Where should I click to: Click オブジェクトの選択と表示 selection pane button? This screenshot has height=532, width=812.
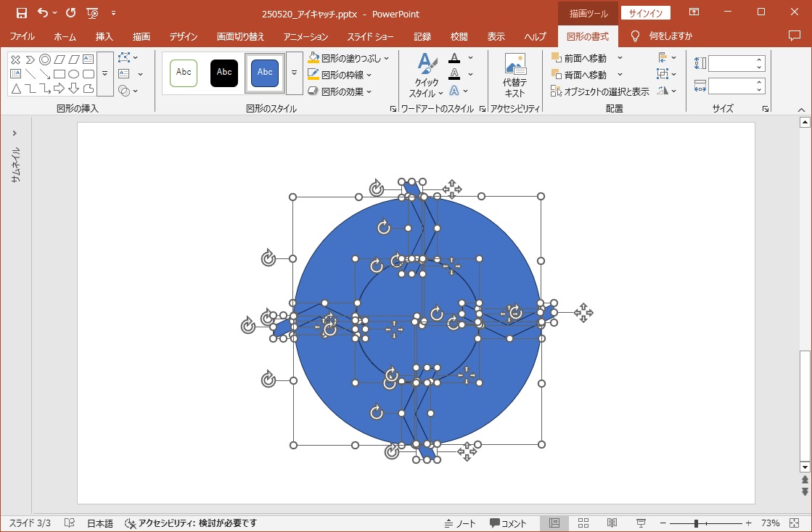point(599,91)
